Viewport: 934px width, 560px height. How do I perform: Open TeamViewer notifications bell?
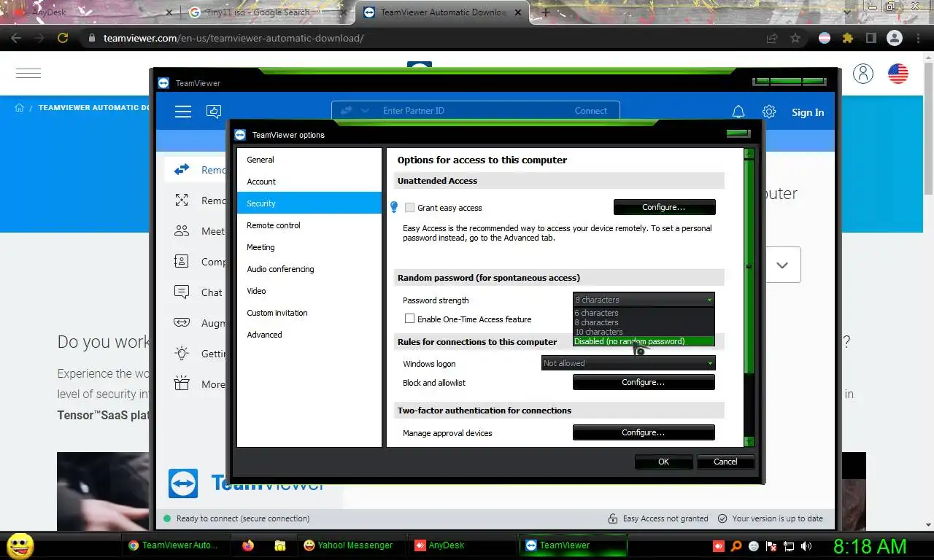click(738, 112)
